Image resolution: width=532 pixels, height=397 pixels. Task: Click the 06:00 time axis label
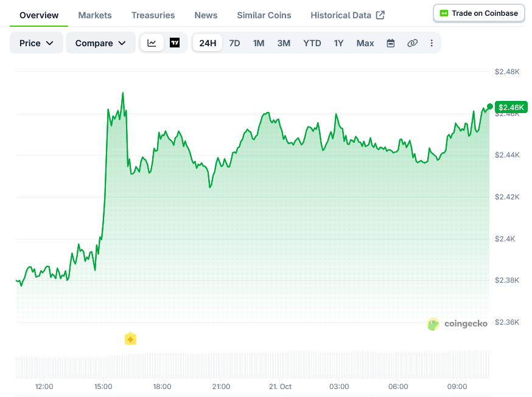[x=398, y=387]
